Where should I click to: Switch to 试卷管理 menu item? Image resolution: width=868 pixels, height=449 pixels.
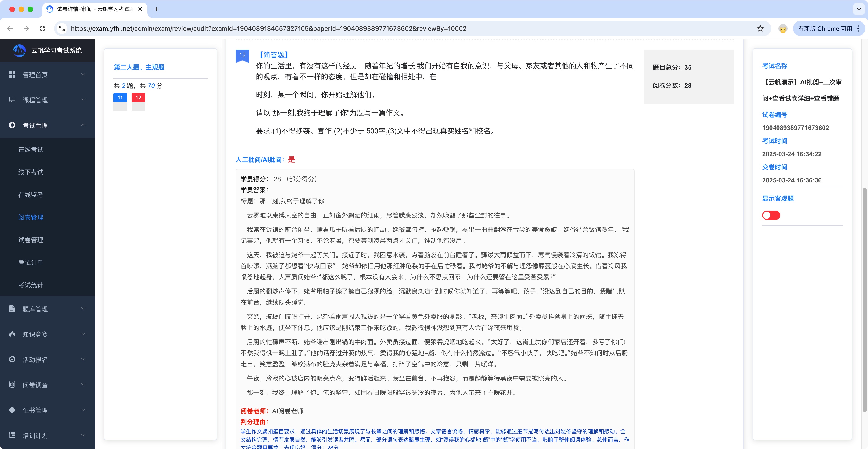pos(31,240)
